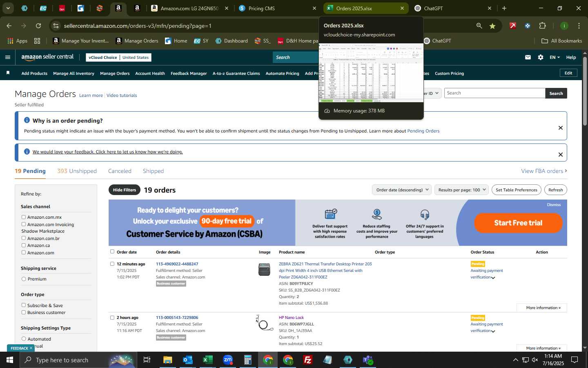Tick the select-all orders header checkbox

click(112, 251)
